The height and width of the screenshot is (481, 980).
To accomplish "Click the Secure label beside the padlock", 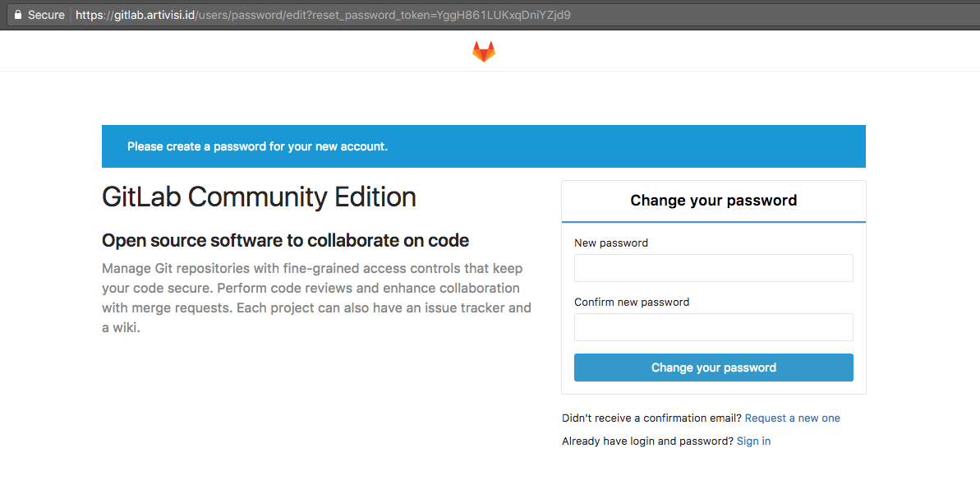I will tap(46, 15).
